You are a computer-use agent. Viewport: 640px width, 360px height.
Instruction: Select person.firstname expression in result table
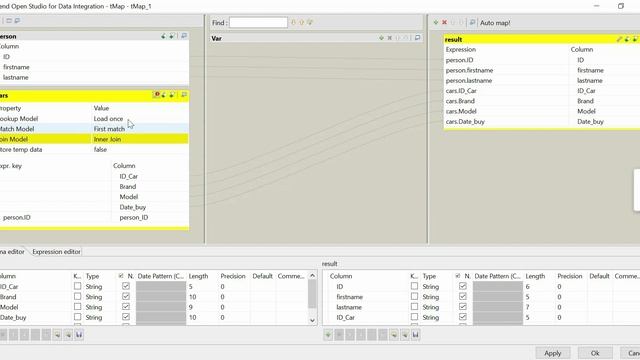[469, 70]
